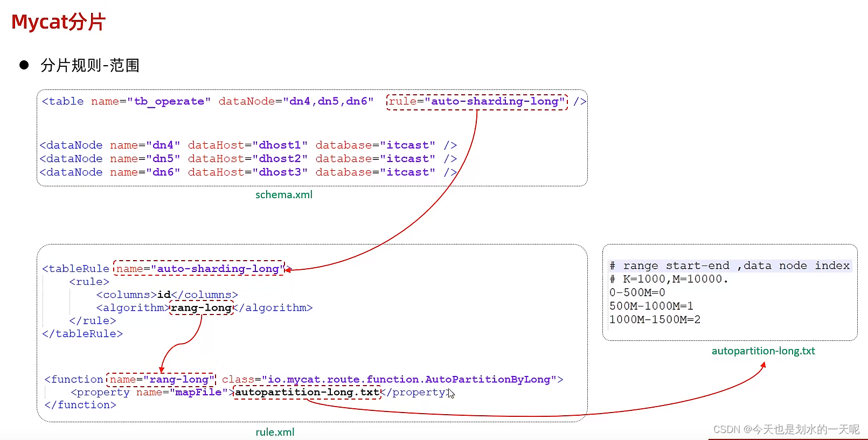868x440 pixels.
Task: Click the property name "mapFile" value
Action: pyautogui.click(x=198, y=392)
